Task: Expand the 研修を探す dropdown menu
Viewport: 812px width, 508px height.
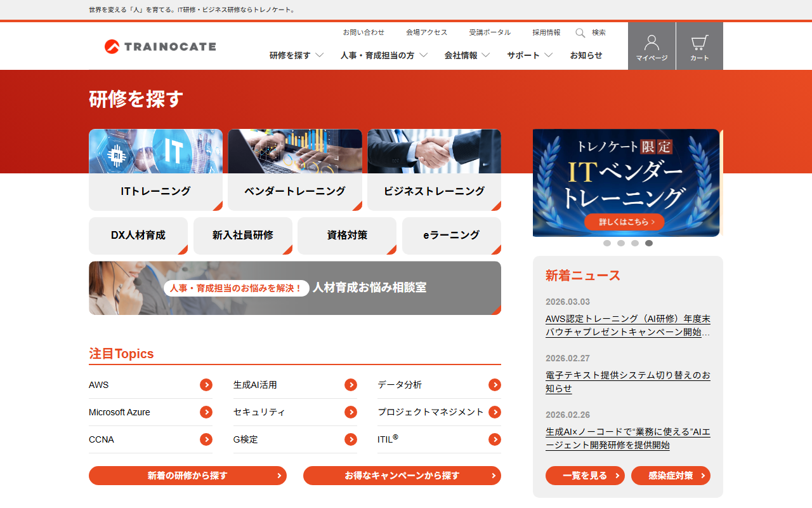Action: point(296,55)
